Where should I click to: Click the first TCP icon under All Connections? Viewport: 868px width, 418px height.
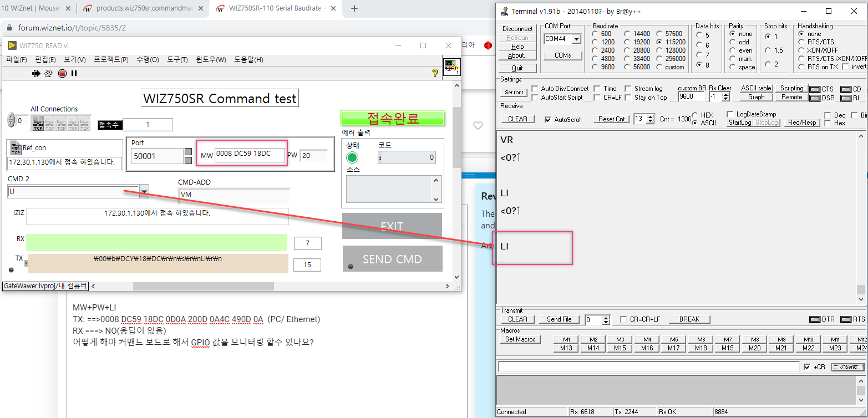[38, 123]
